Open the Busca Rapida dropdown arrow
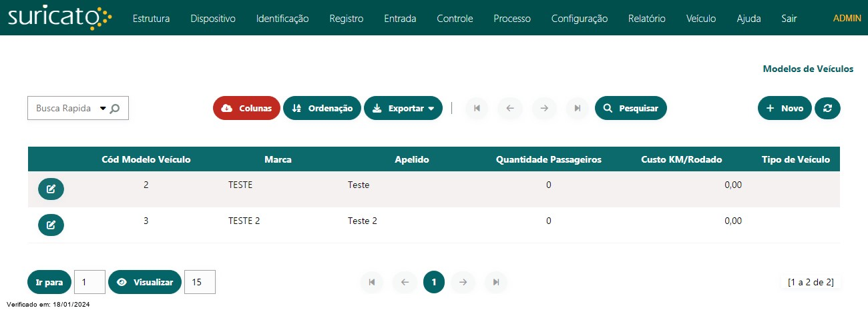Screen dimensions: 868x314 (x=103, y=108)
